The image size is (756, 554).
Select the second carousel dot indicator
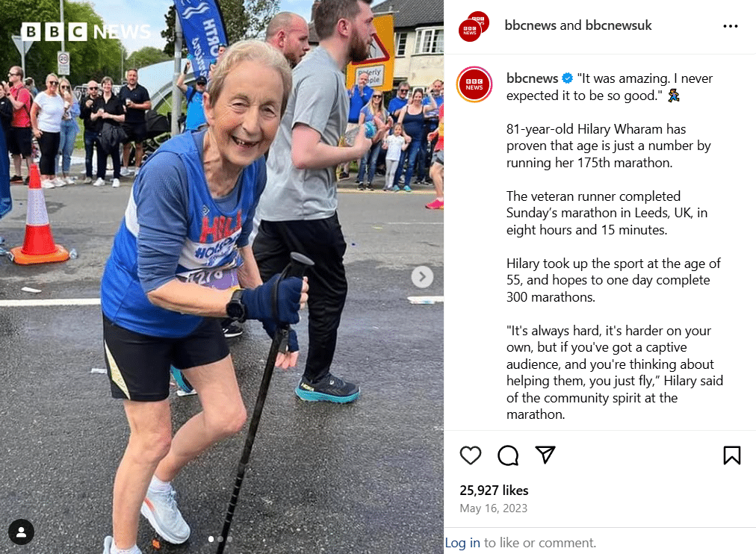220,539
